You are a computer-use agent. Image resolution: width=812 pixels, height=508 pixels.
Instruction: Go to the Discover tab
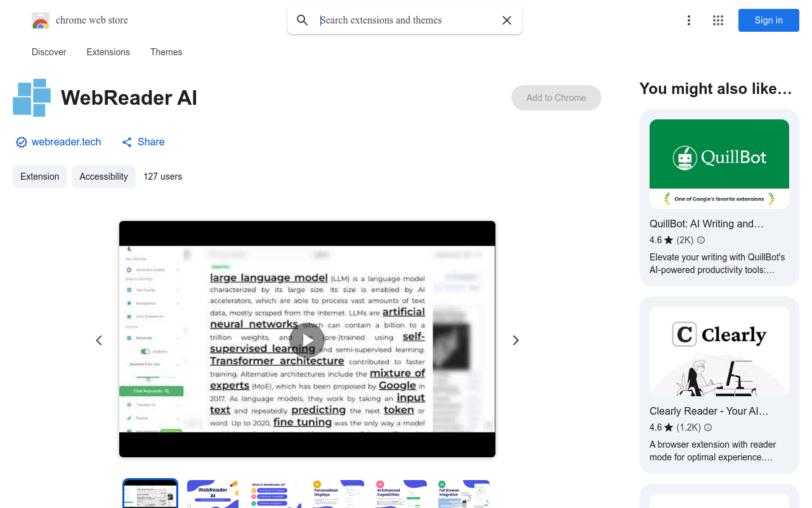point(49,52)
